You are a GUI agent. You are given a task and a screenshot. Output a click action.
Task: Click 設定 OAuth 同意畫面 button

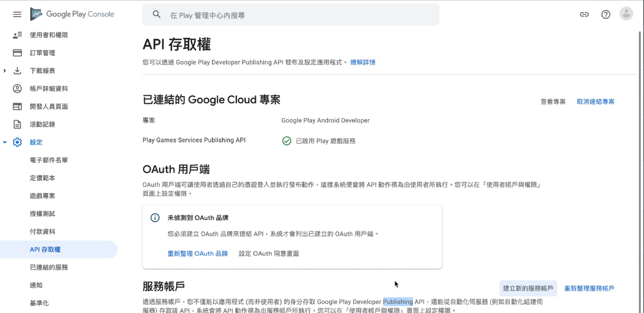[x=269, y=253]
